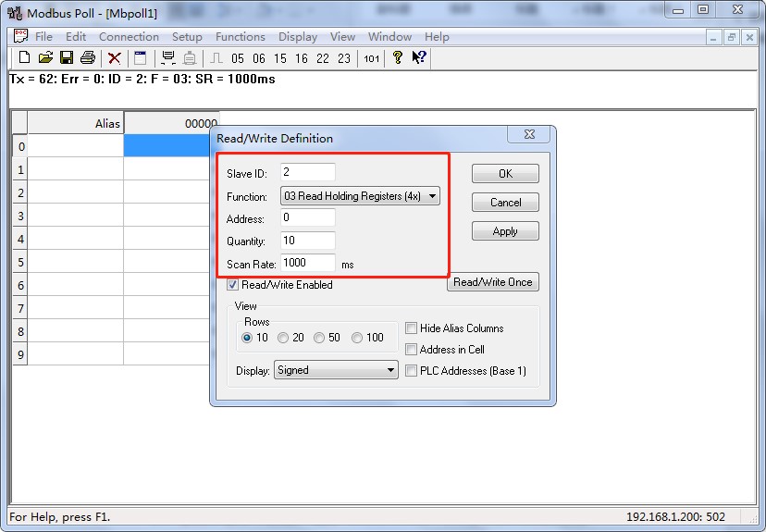The width and height of the screenshot is (766, 532).
Task: Click function 15 write multiple coils
Action: coord(280,58)
